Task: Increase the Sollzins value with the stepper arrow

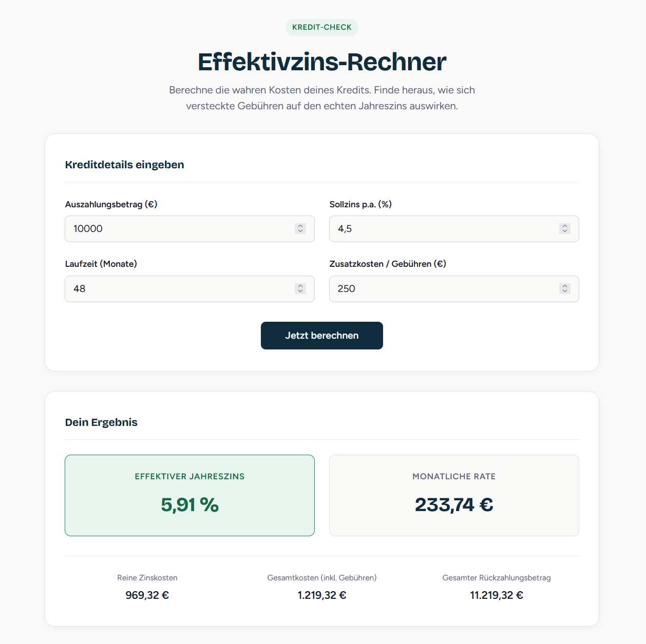Action: click(565, 226)
